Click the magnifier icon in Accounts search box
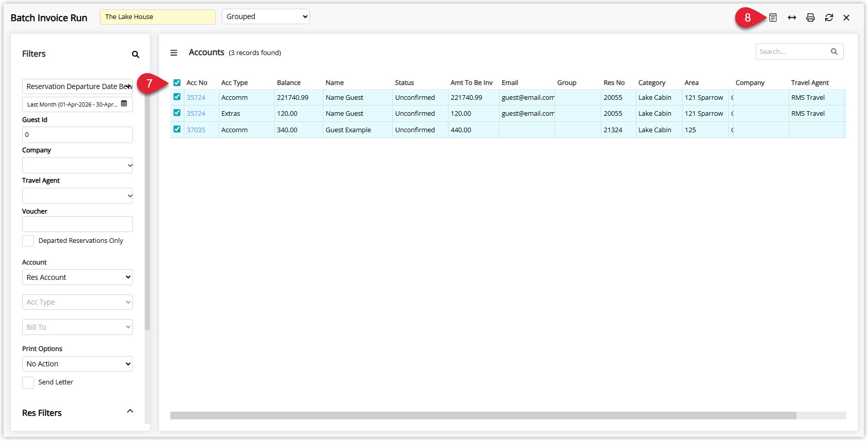 click(834, 51)
